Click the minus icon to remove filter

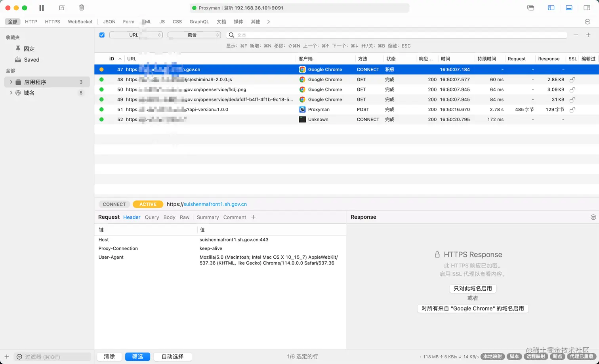tap(576, 35)
